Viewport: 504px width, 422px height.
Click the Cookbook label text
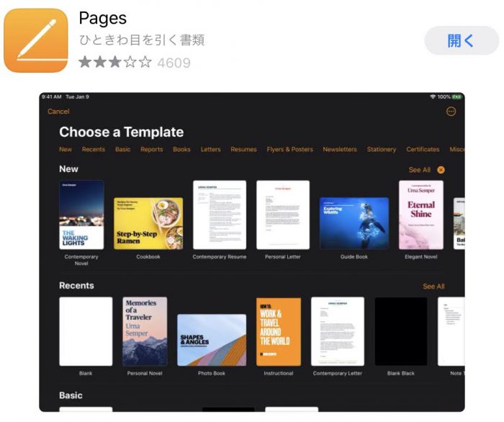click(148, 257)
